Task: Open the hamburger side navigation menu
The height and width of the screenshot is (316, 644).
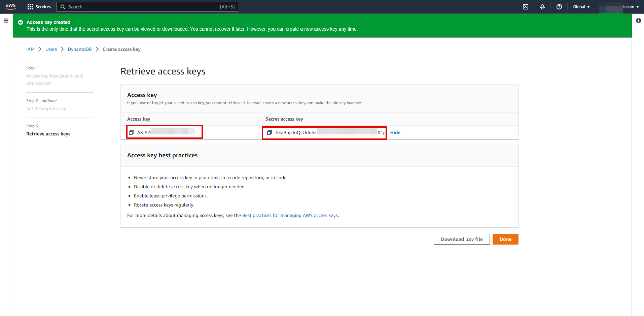Action: pos(6,21)
